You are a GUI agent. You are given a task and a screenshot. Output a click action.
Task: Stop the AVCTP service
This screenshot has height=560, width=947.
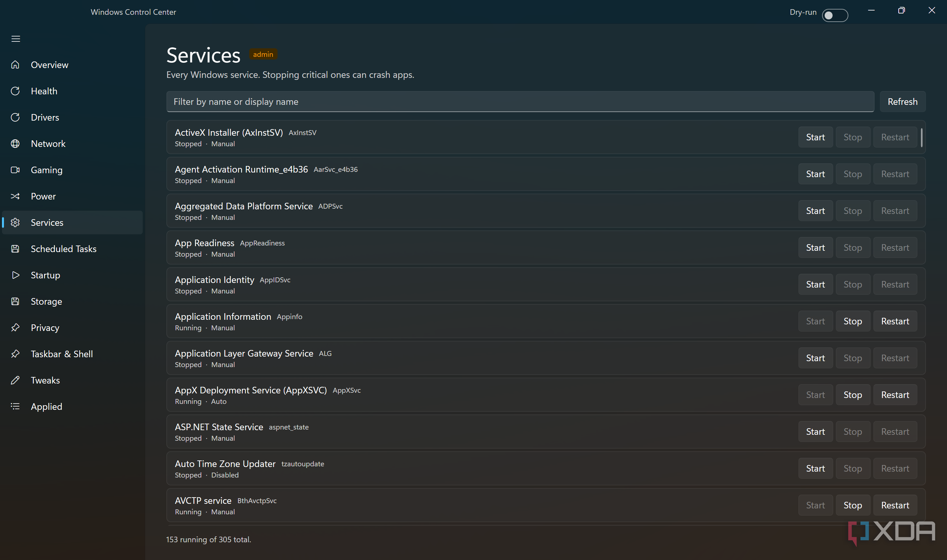click(853, 505)
